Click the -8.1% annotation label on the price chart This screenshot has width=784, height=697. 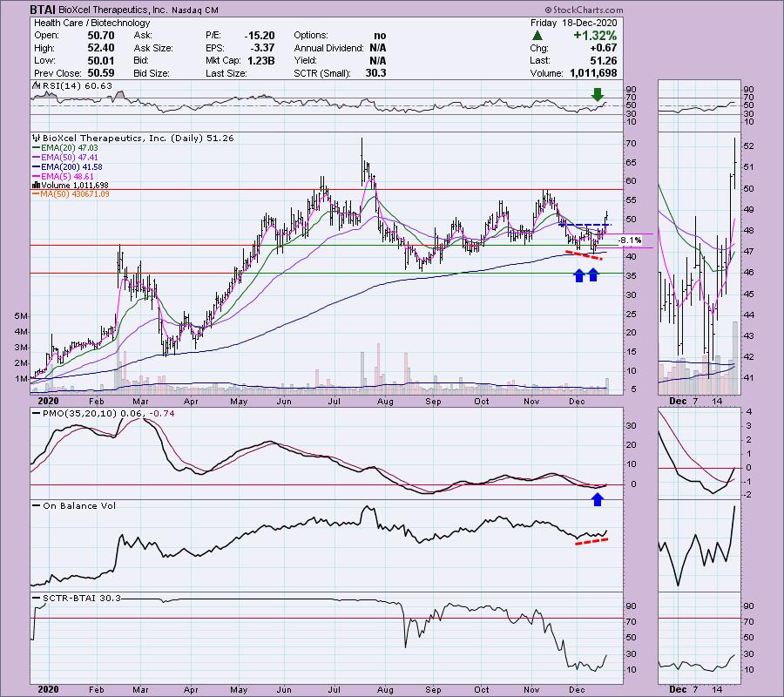click(630, 240)
